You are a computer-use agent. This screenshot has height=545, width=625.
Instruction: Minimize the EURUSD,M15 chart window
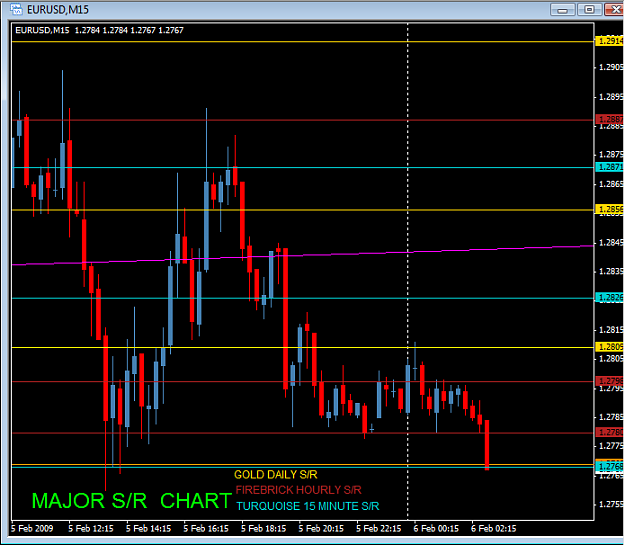point(562,10)
